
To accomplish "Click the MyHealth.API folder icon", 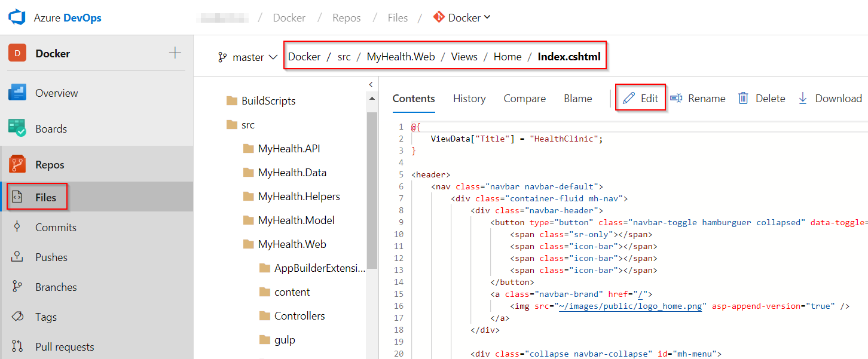I will coord(249,149).
